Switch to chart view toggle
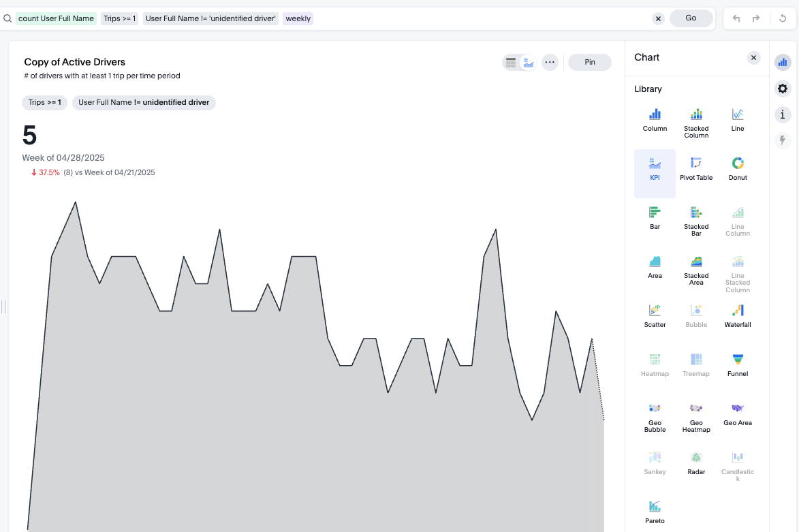799x532 pixels. tap(528, 63)
